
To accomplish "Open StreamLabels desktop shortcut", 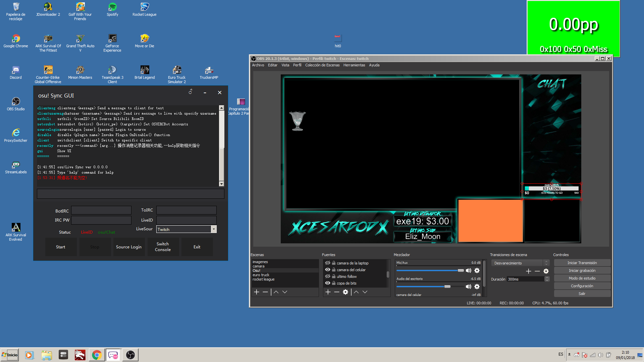I will tap(16, 167).
